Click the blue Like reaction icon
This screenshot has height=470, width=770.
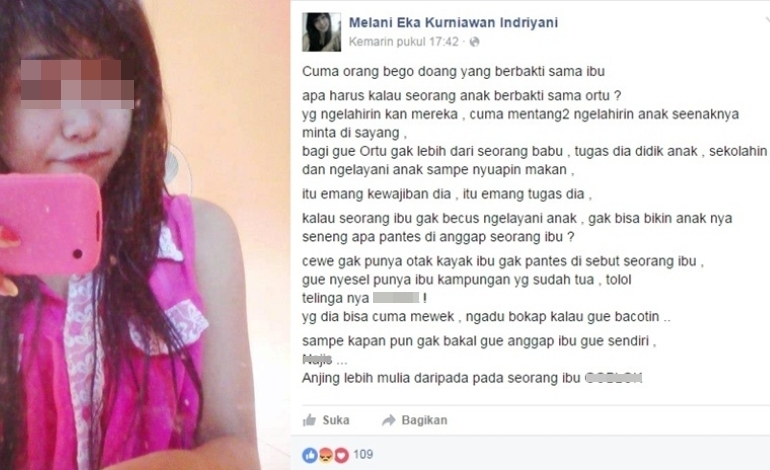click(x=310, y=455)
